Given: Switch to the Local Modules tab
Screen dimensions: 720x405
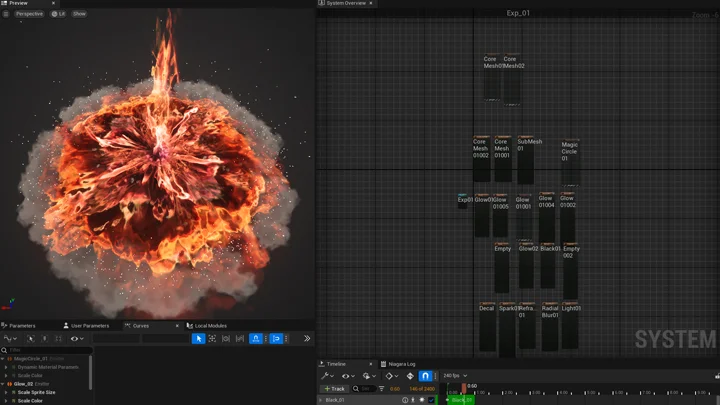Looking at the screenshot, I should (x=207, y=326).
